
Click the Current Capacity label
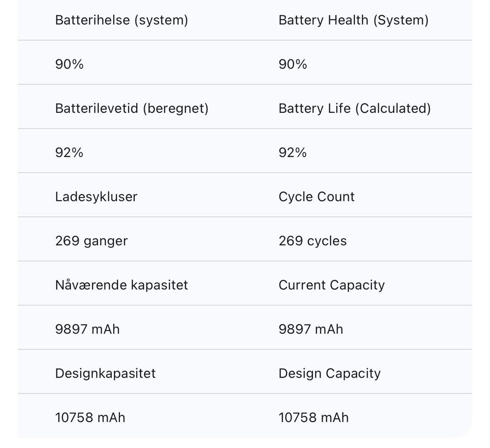(x=331, y=285)
